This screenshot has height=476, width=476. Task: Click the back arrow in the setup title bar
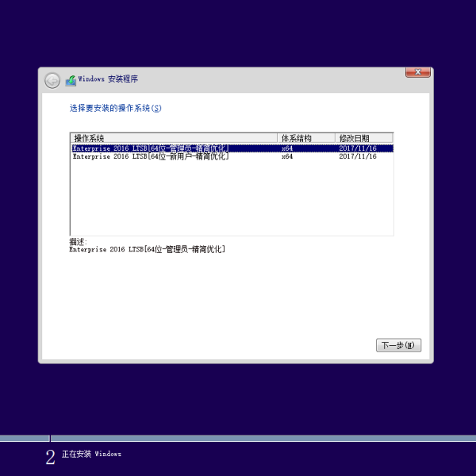(x=52, y=81)
